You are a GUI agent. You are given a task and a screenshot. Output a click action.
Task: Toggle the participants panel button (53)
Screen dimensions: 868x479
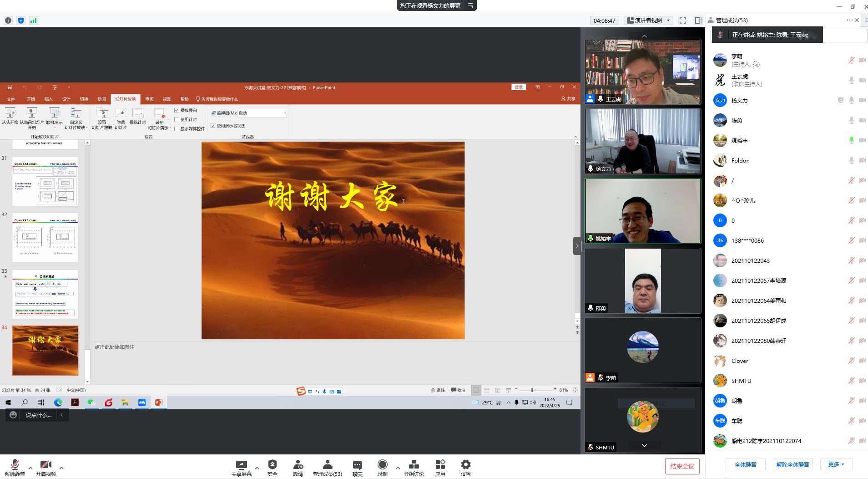point(327,465)
